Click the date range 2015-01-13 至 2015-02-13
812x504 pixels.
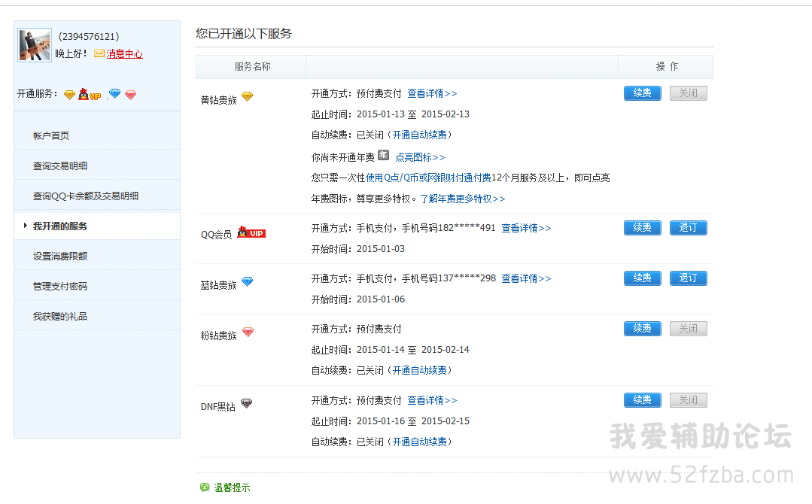(412, 114)
